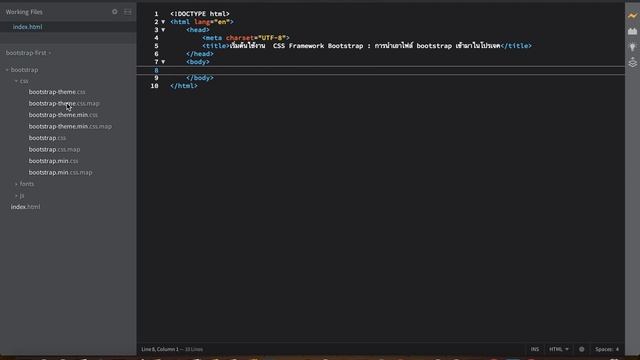
Task: Click line number 1 in gutter
Action: click(156, 14)
